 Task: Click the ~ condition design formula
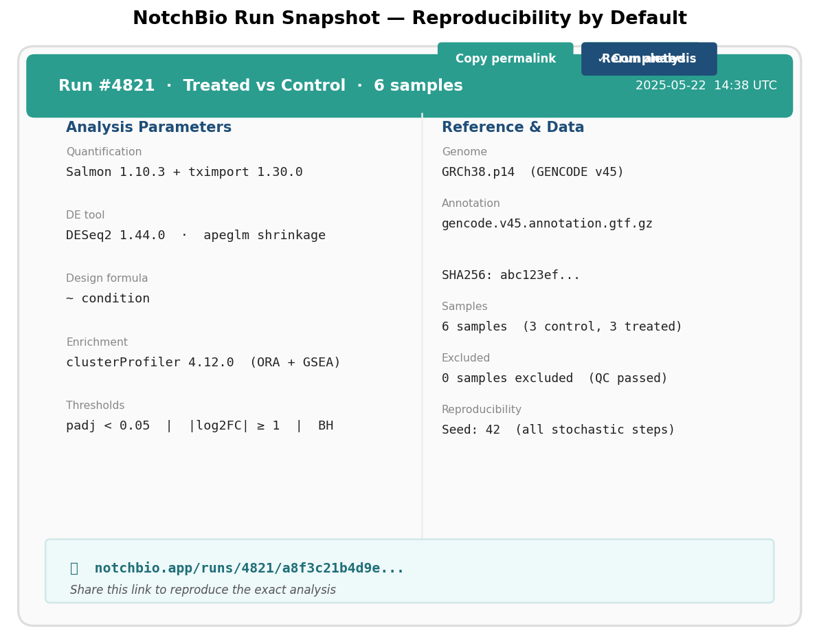pos(108,298)
